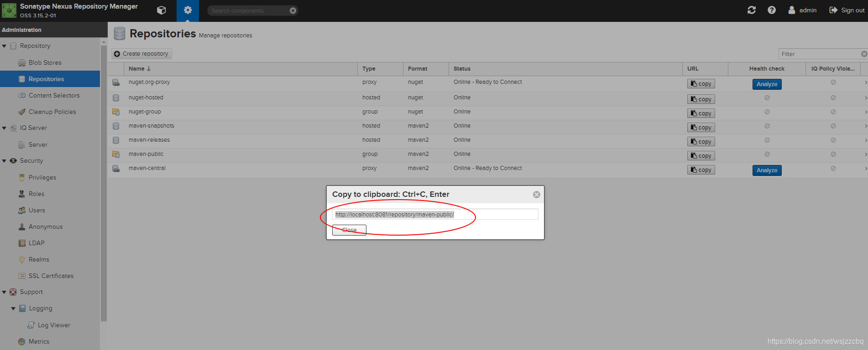The height and width of the screenshot is (350, 868).
Task: Click IQ policy icon for nuget-hosted
Action: pyautogui.click(x=833, y=98)
